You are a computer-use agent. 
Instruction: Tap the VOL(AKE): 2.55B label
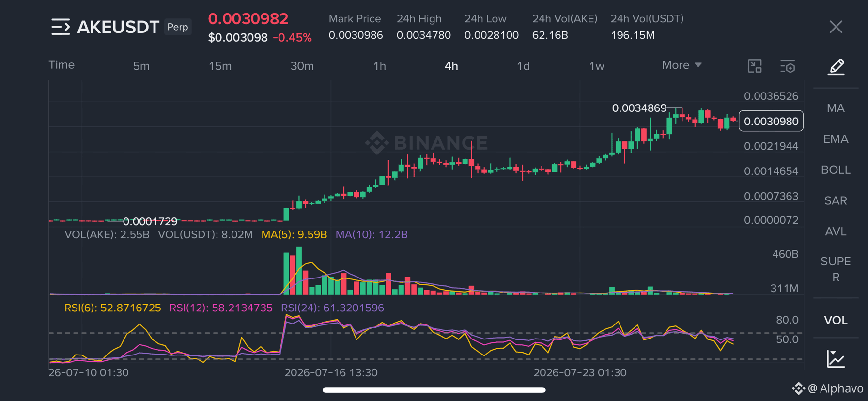pos(107,234)
